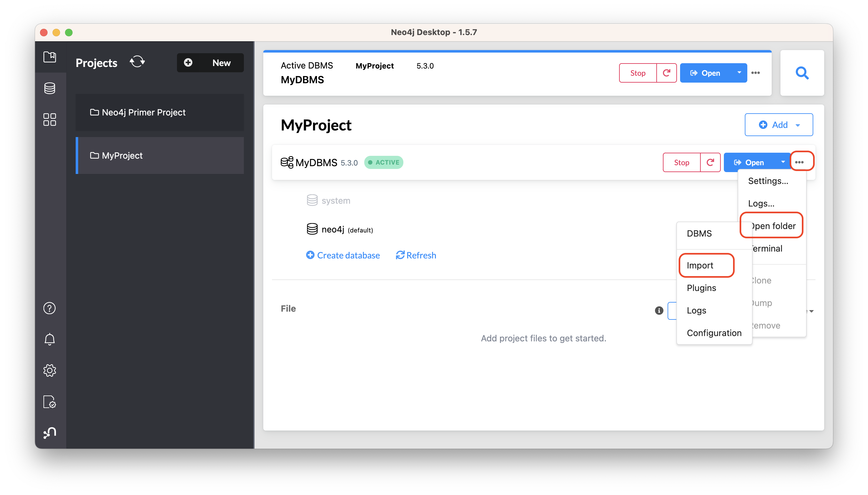This screenshot has height=495, width=868.
Task: Select Import from the dropdown menu
Action: [700, 265]
